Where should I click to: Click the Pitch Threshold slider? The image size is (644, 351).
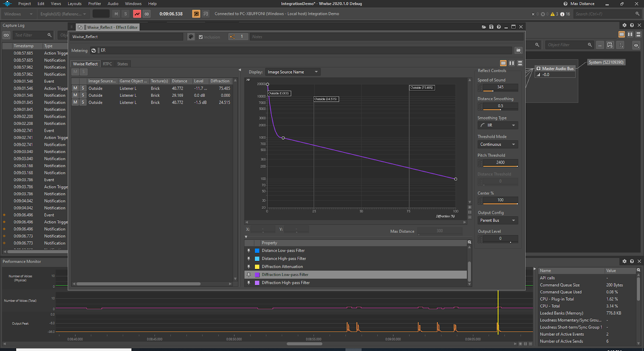coord(500,163)
